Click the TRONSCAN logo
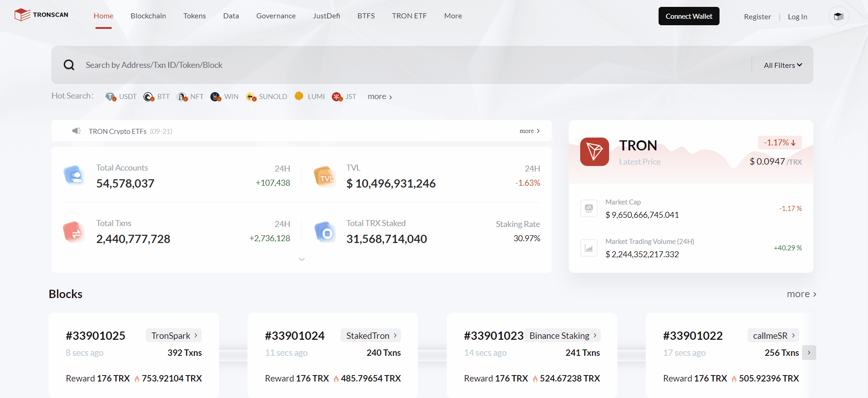Viewport: 868px width, 398px height. click(41, 15)
